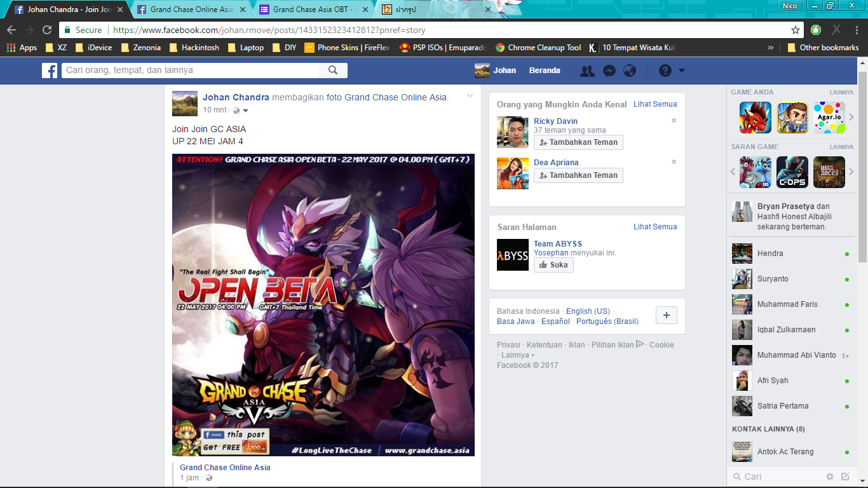The width and height of the screenshot is (868, 488).
Task: Focus the Facebook search field
Action: coord(191,71)
